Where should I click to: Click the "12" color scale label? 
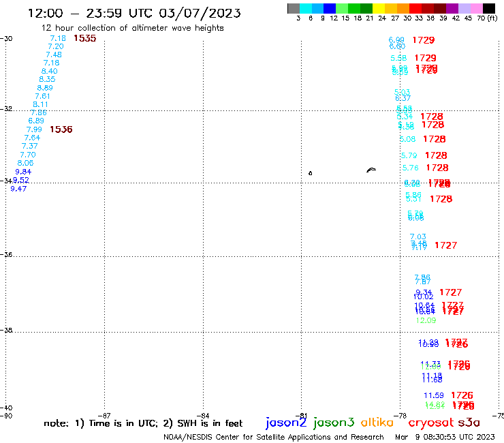334,18
